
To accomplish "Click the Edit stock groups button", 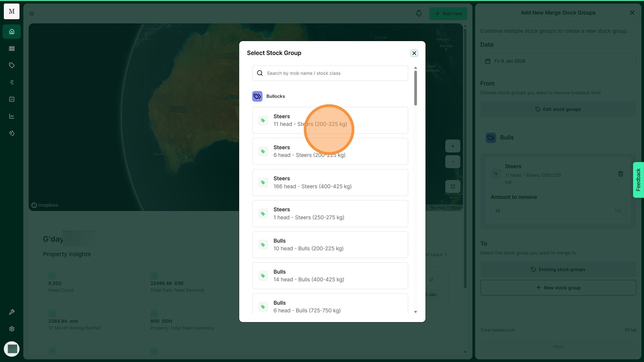I will point(558,109).
